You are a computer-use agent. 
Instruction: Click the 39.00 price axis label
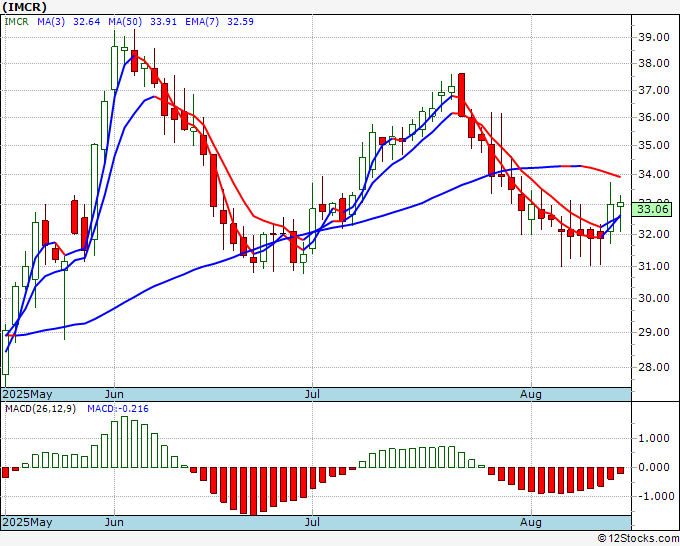(654, 37)
